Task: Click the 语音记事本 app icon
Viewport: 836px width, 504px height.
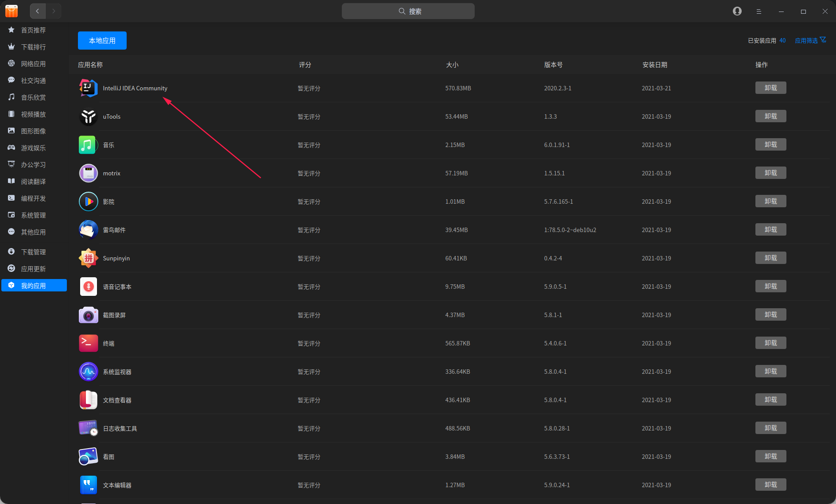Action: click(89, 287)
